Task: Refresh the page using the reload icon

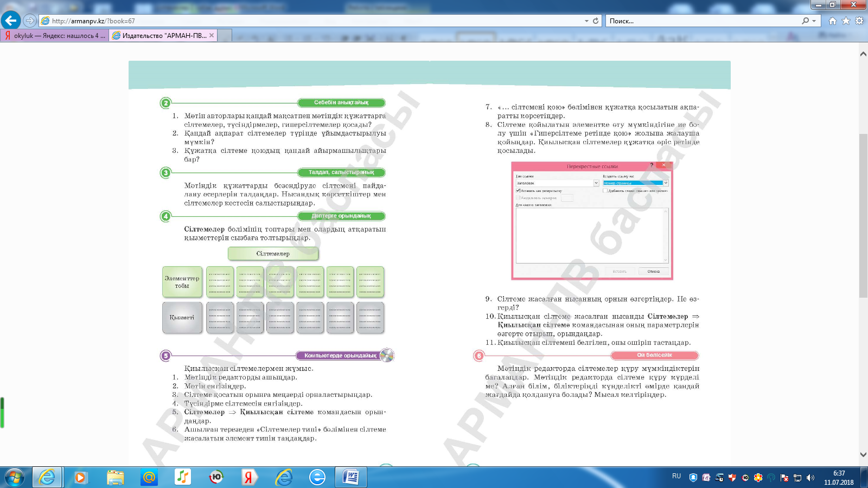Action: click(x=596, y=21)
